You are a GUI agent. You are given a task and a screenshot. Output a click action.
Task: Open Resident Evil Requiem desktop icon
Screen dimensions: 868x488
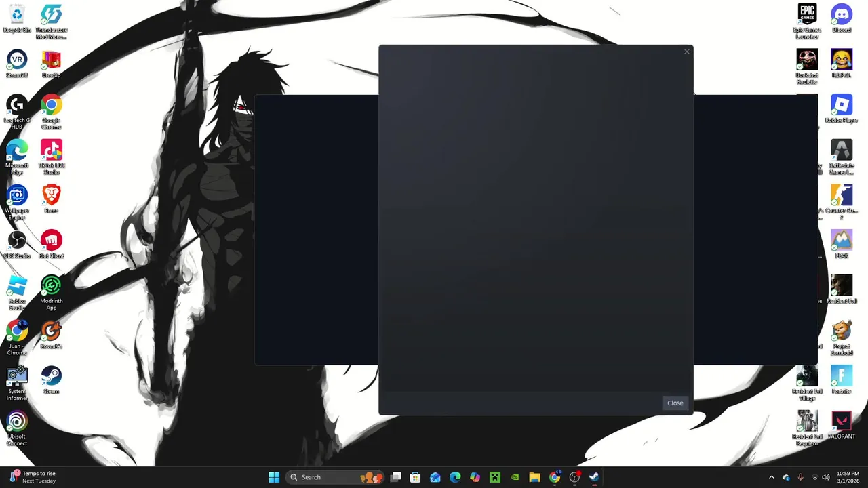click(x=807, y=429)
